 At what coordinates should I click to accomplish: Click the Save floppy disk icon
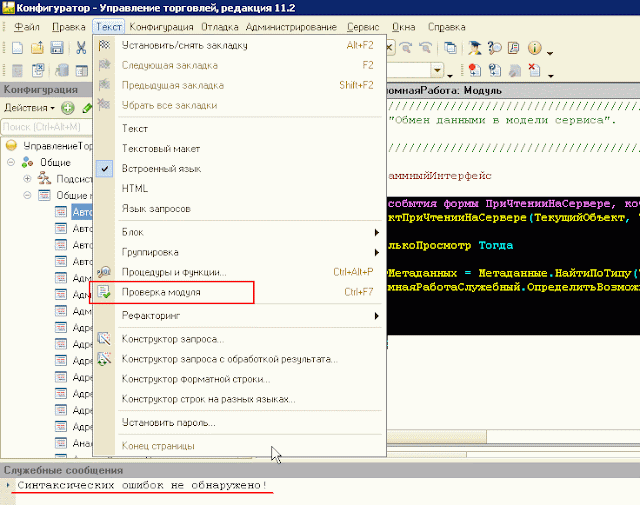pyautogui.click(x=57, y=48)
